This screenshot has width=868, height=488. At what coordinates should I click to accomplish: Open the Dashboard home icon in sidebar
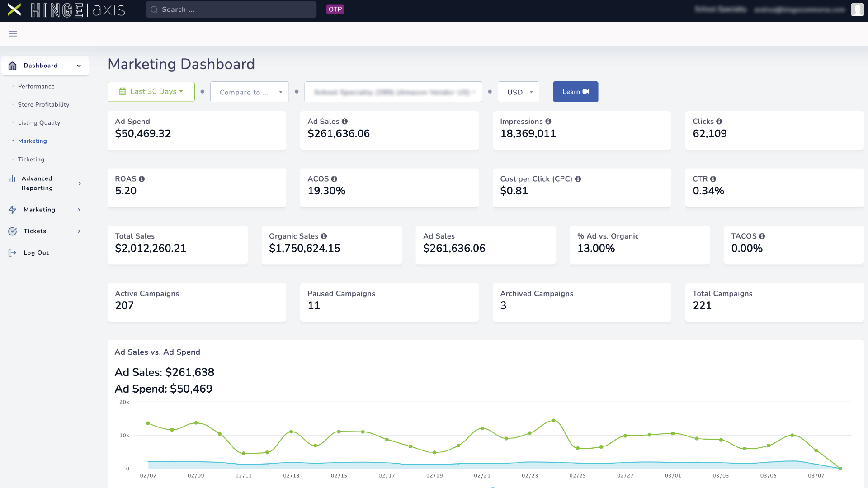click(12, 66)
